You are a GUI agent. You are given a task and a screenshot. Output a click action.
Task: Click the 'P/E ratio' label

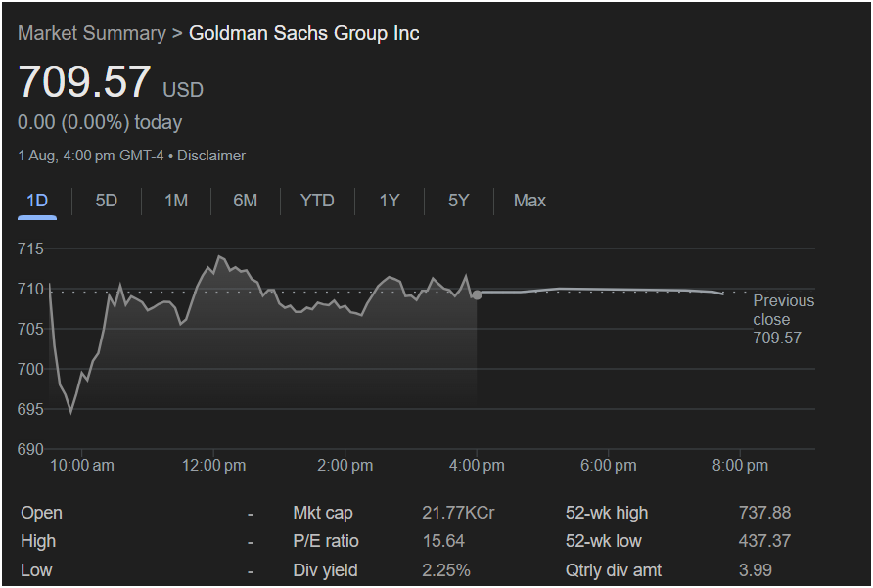click(x=326, y=541)
